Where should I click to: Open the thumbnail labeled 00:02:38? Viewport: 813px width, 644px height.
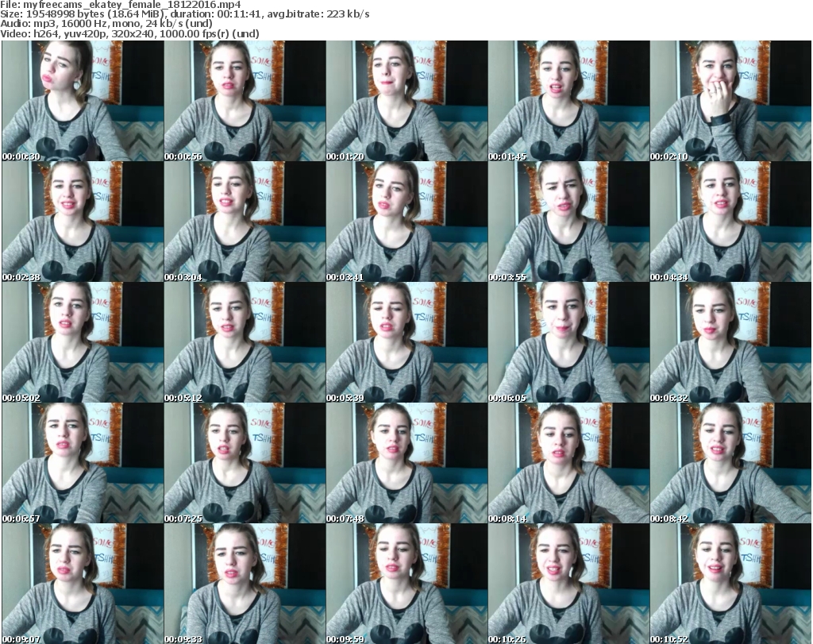[82, 222]
